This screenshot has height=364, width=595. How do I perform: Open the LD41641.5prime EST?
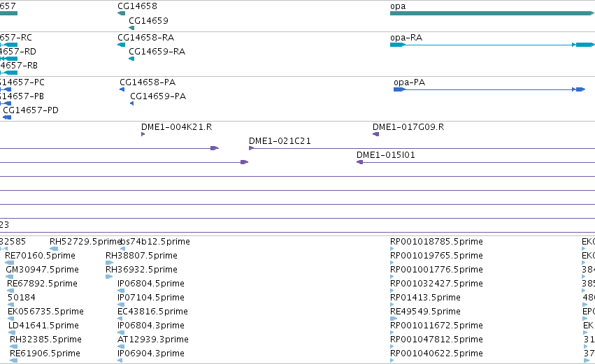43,326
